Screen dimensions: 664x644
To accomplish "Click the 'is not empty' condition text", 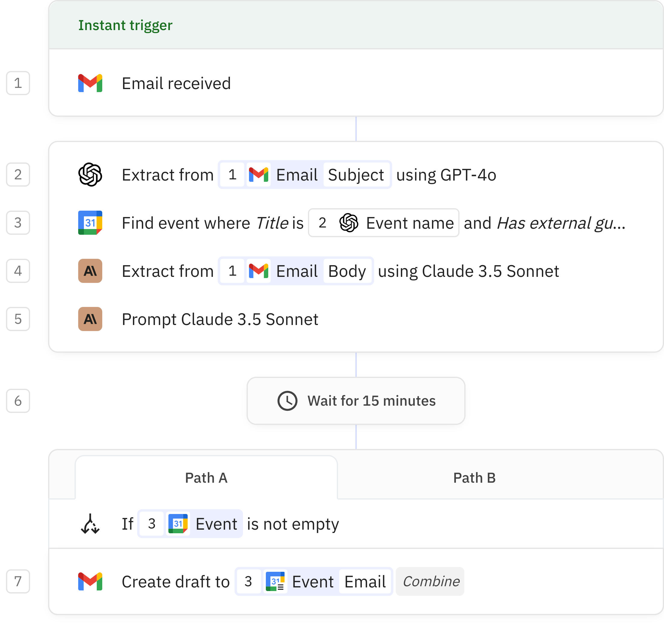I will pyautogui.click(x=293, y=524).
